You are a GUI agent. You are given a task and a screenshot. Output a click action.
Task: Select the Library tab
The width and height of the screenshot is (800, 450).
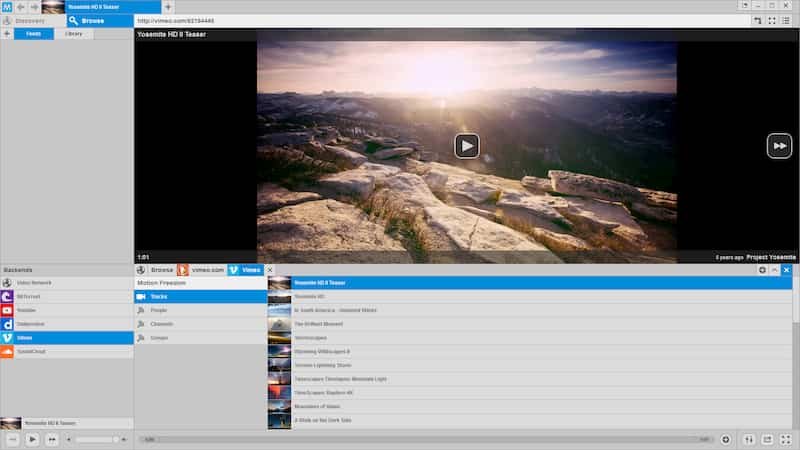pos(73,34)
